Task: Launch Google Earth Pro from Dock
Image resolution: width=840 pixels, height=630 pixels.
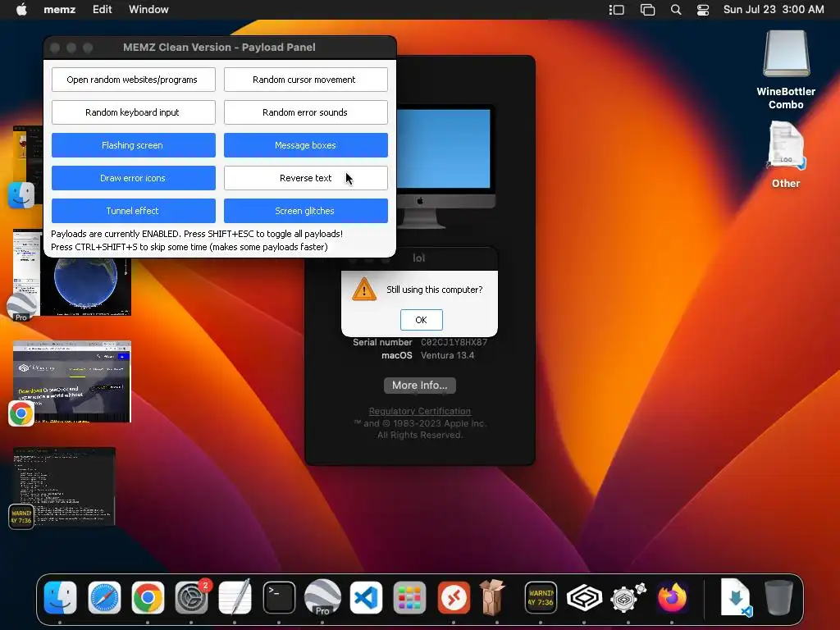Action: (322, 597)
